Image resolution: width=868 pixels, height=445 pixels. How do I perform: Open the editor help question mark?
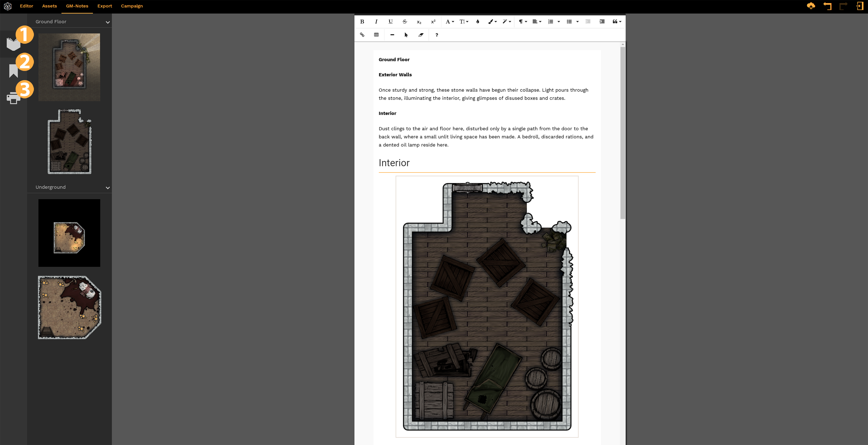[436, 35]
